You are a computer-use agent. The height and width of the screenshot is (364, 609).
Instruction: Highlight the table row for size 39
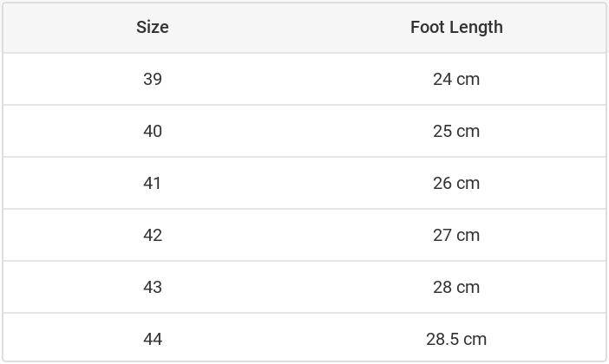point(304,79)
